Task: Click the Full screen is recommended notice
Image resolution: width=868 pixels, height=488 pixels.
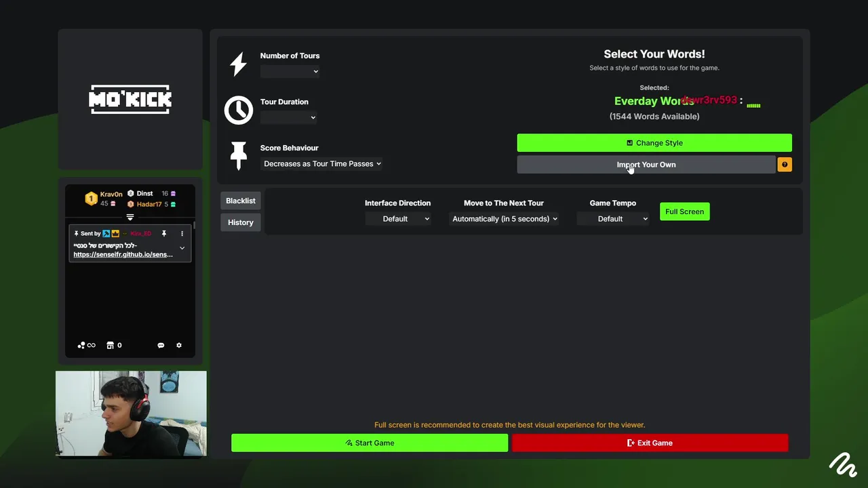Action: click(510, 425)
